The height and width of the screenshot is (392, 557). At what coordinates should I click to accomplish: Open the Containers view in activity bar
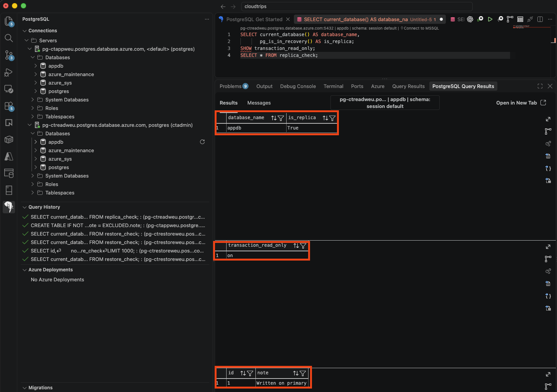[8, 140]
